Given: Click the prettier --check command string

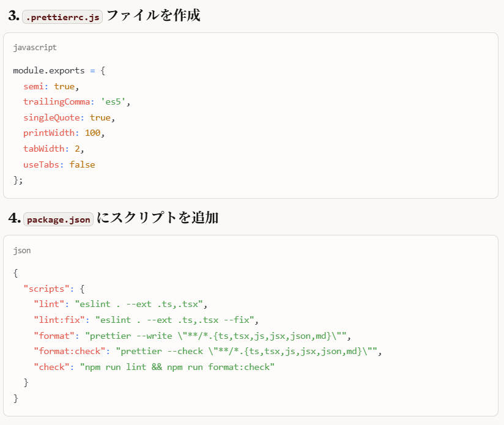Looking at the screenshot, I should (248, 351).
